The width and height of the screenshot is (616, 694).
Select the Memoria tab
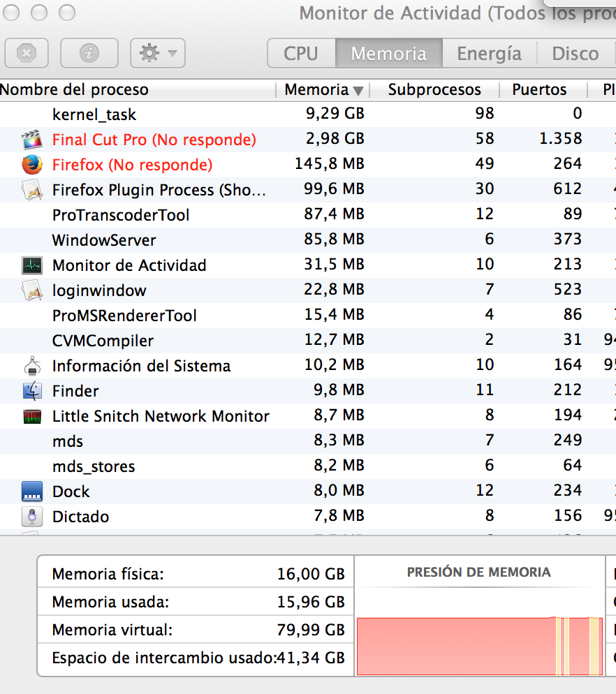point(389,54)
